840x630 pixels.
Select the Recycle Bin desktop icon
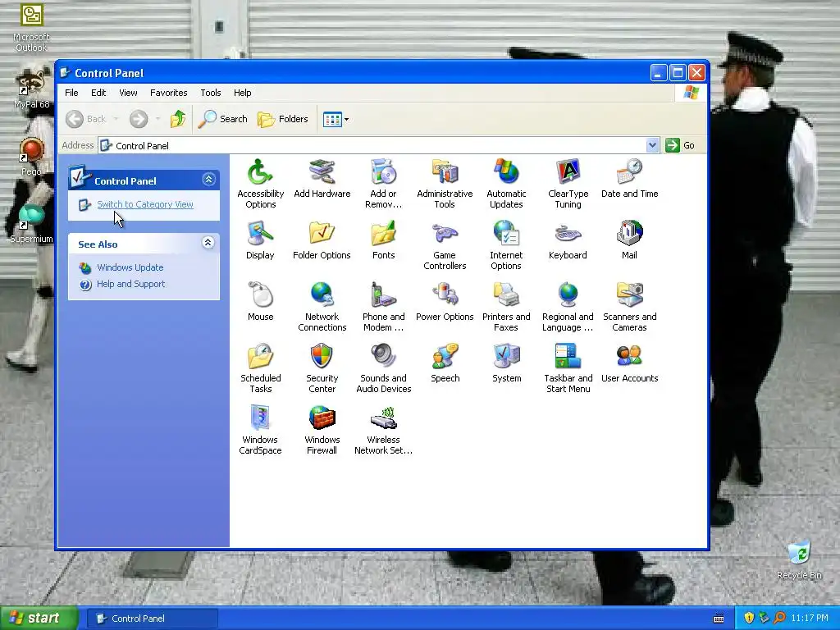[x=799, y=560]
